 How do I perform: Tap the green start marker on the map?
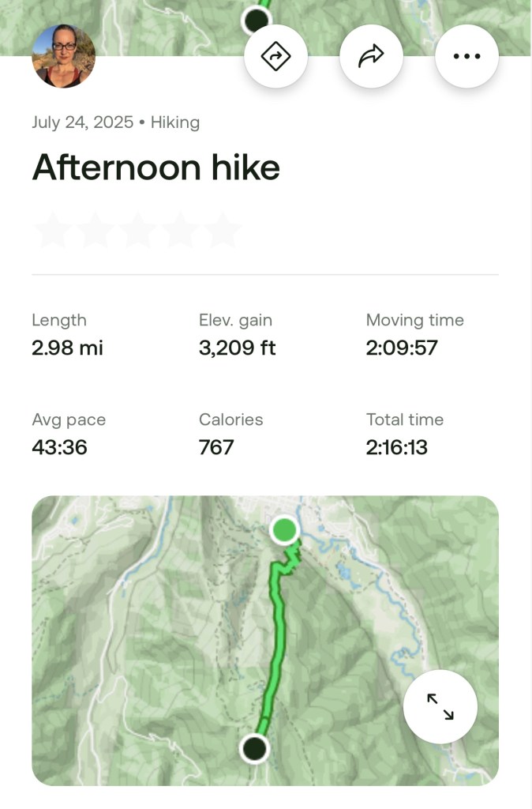pos(284,530)
